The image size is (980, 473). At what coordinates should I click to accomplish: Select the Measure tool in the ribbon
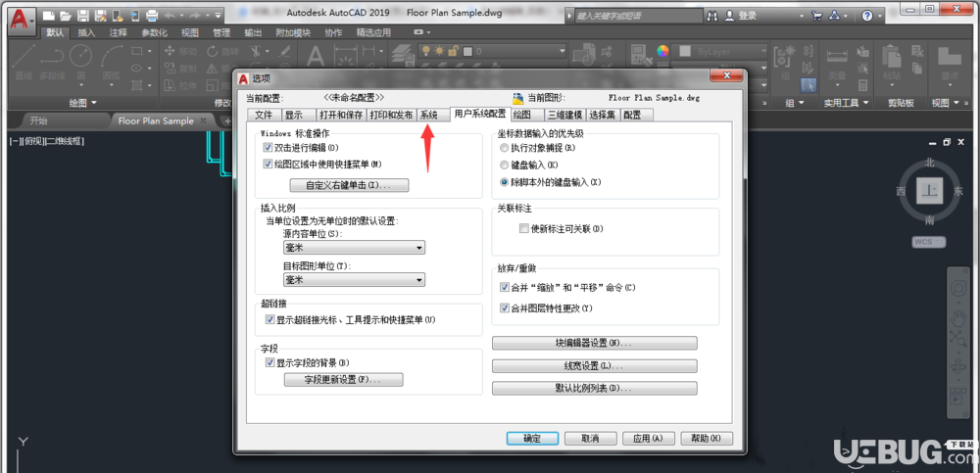[x=836, y=63]
